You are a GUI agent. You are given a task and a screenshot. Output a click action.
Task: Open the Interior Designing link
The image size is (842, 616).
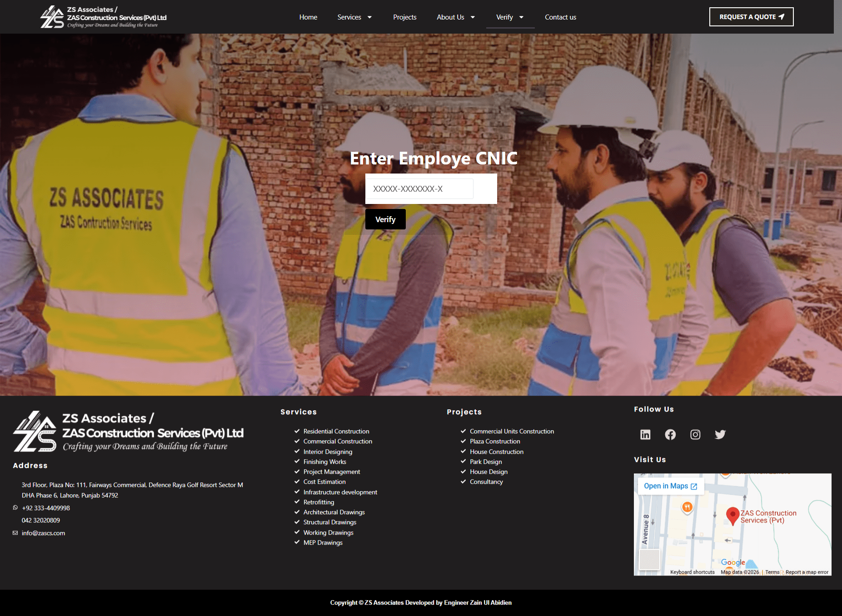click(x=328, y=452)
